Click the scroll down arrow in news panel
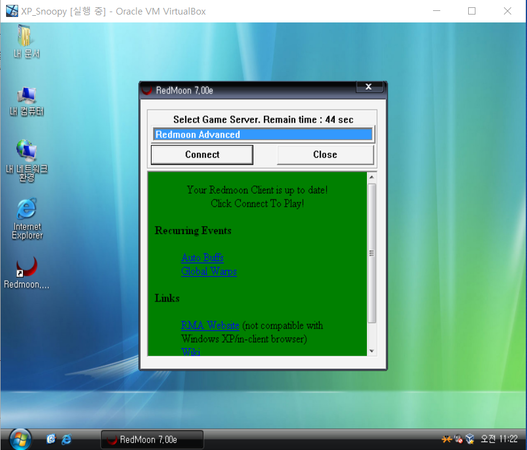 (x=371, y=351)
